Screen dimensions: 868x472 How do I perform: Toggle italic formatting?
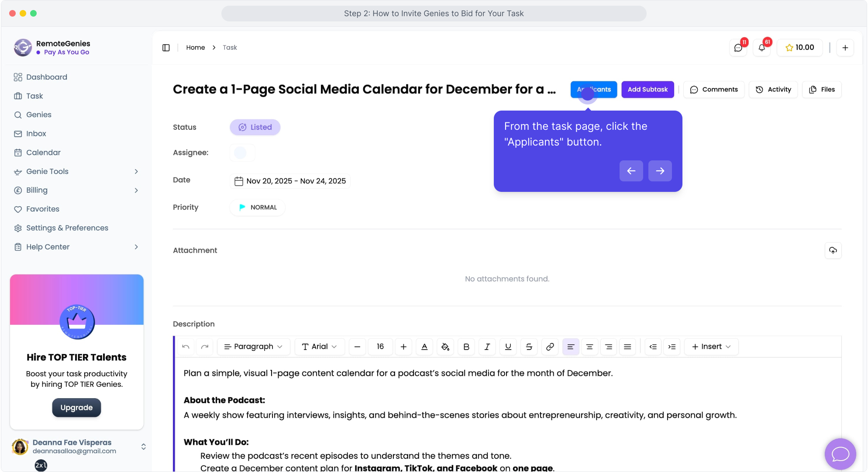[x=487, y=347]
